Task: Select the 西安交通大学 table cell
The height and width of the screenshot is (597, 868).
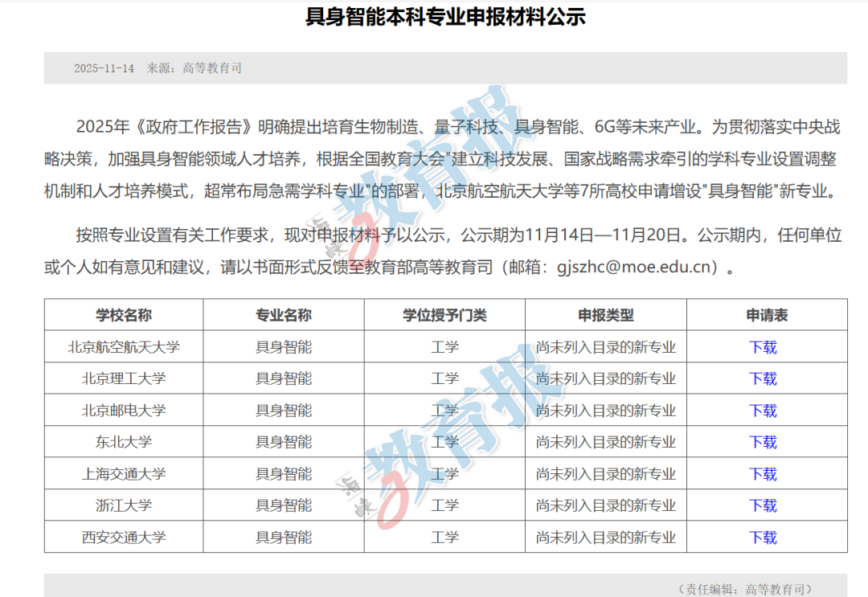Action: pyautogui.click(x=124, y=538)
